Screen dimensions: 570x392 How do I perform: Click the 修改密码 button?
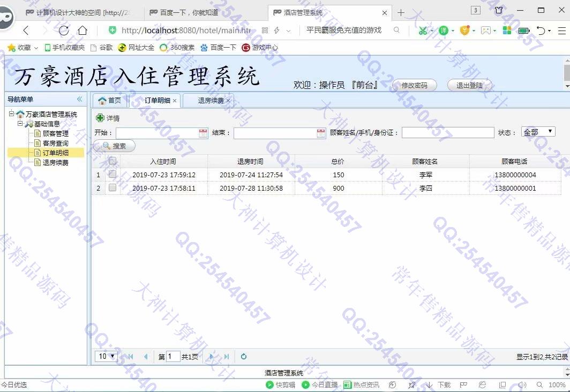[x=415, y=85]
